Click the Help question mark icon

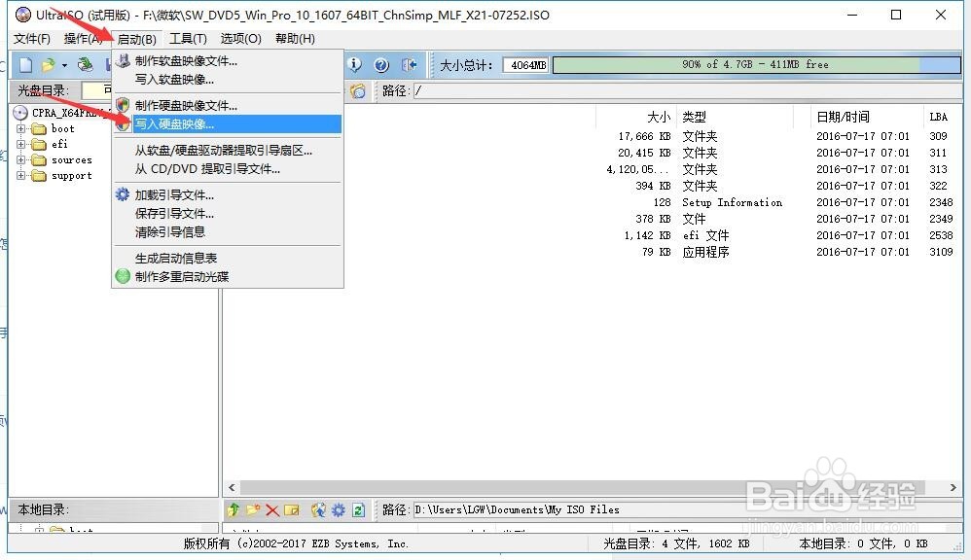tap(381, 64)
